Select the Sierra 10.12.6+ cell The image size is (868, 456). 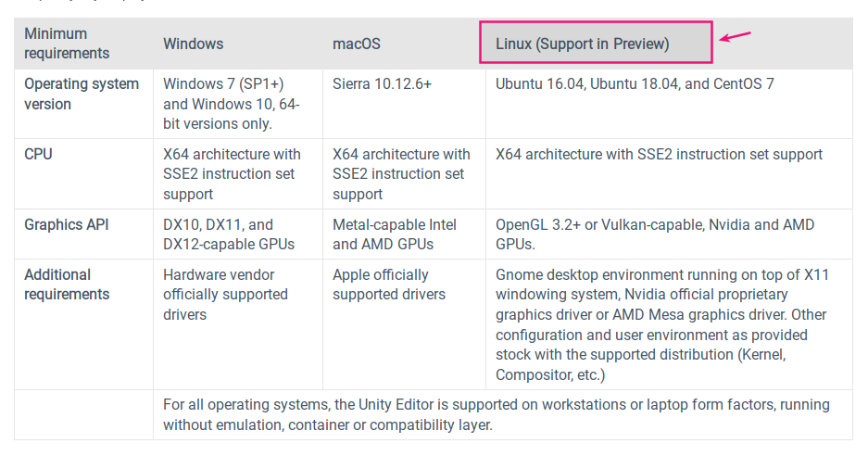(x=382, y=83)
